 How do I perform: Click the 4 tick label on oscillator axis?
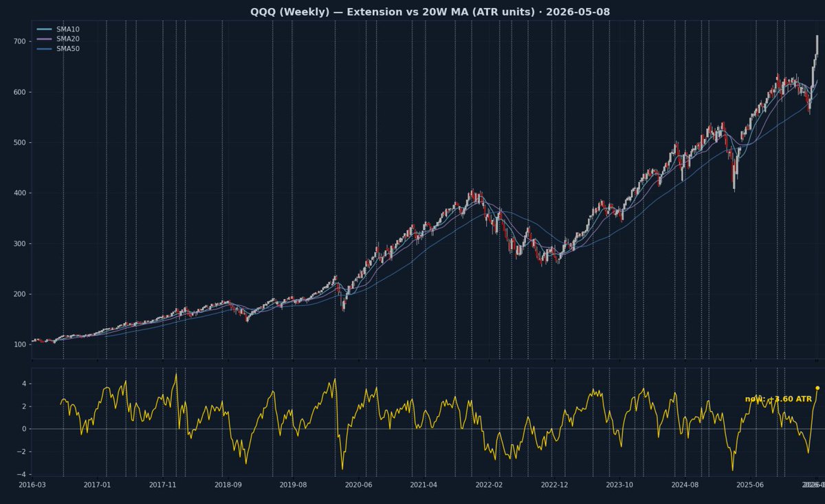pyautogui.click(x=24, y=384)
